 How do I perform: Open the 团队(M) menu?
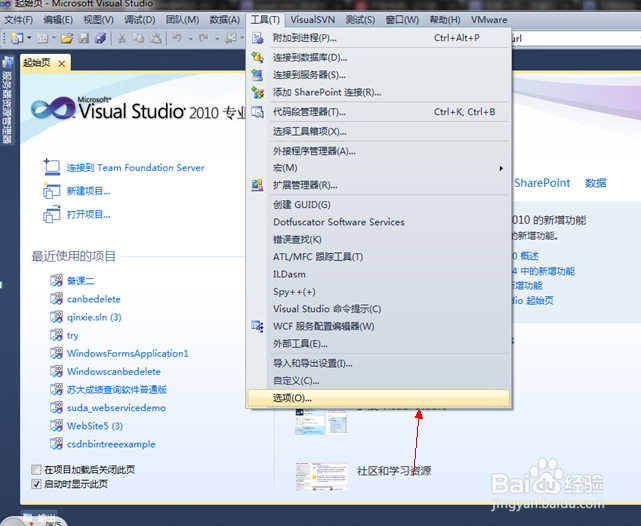coord(182,20)
